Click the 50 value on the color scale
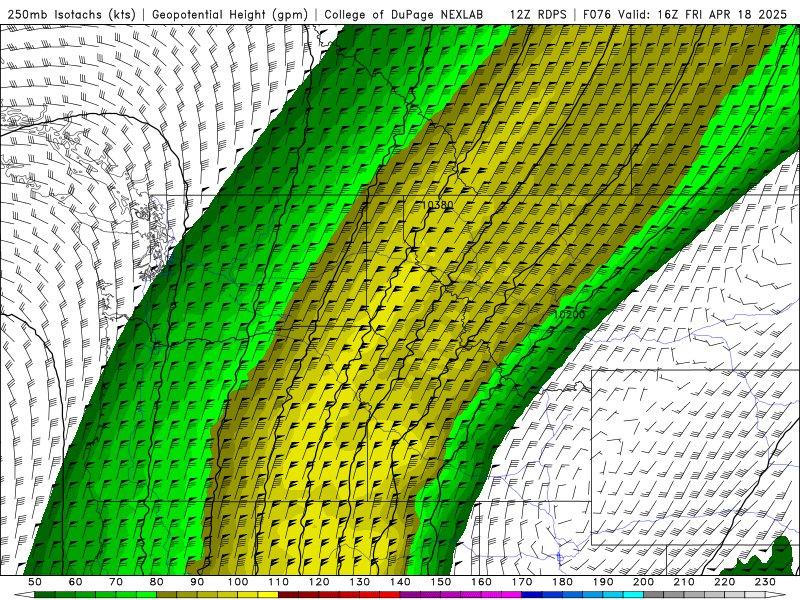The width and height of the screenshot is (800, 600). (35, 582)
